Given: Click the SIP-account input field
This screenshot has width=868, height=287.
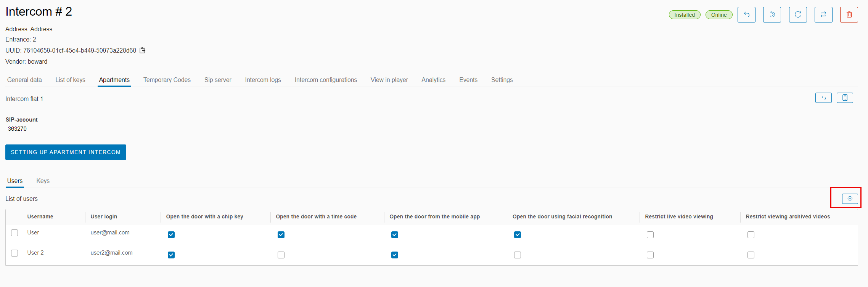Looking at the screenshot, I should coord(144,129).
